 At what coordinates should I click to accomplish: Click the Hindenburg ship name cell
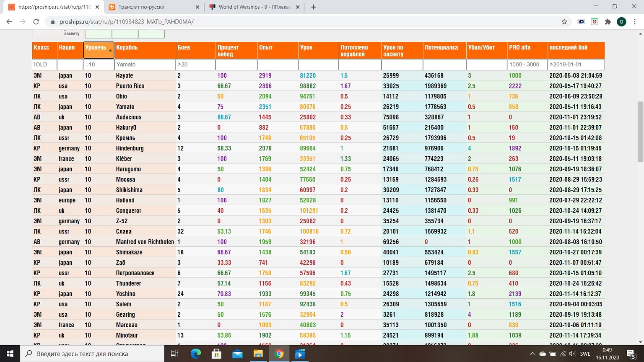(x=130, y=148)
